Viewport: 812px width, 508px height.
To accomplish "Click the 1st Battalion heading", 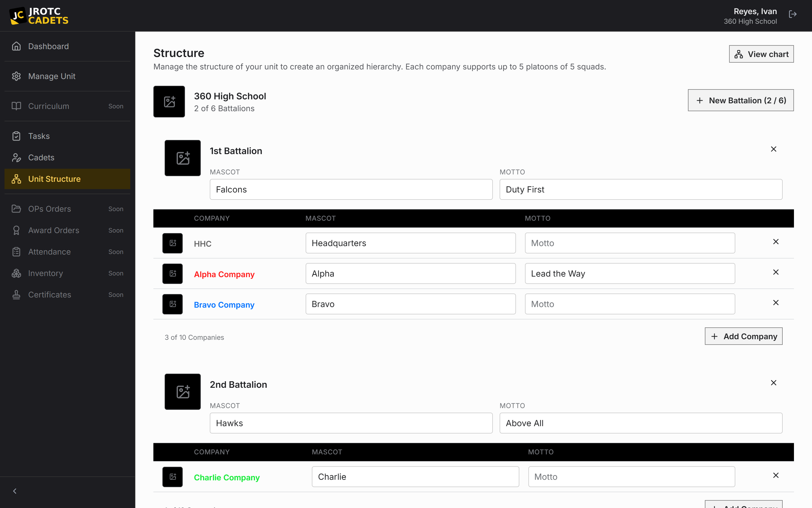I will [x=236, y=151].
